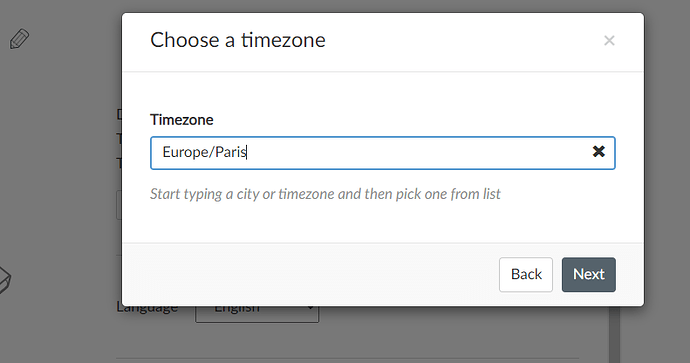The width and height of the screenshot is (690, 363).
Task: Select the Timezone field label
Action: click(182, 120)
